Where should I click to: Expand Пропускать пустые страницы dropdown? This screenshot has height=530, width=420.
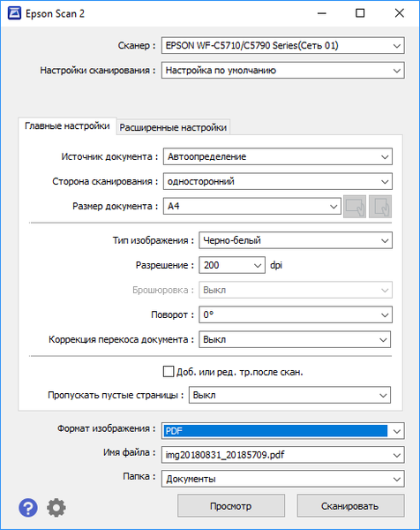coord(289,395)
